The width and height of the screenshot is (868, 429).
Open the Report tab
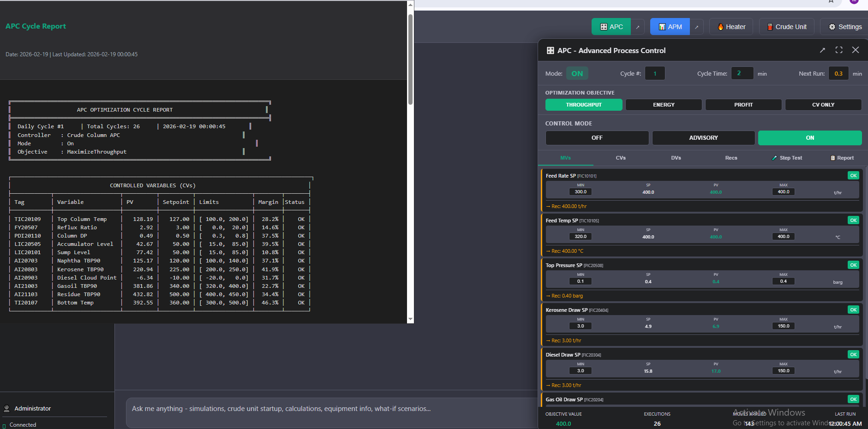pyautogui.click(x=842, y=158)
